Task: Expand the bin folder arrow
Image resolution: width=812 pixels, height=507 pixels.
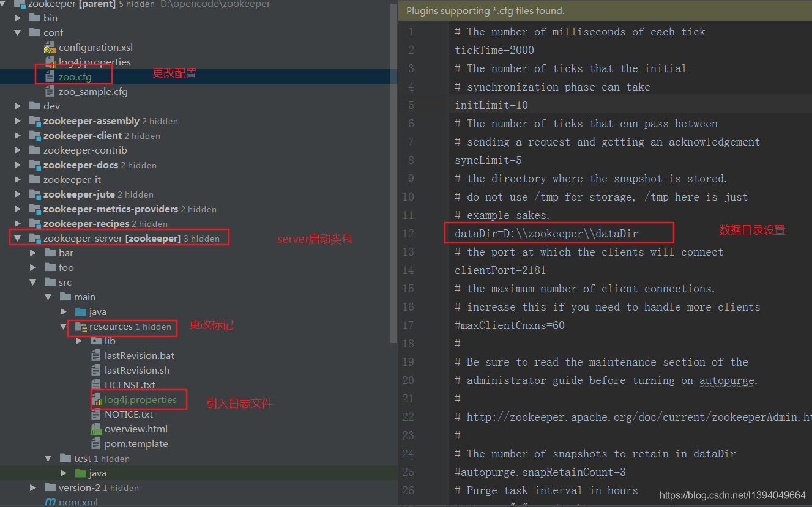Action: (x=18, y=18)
